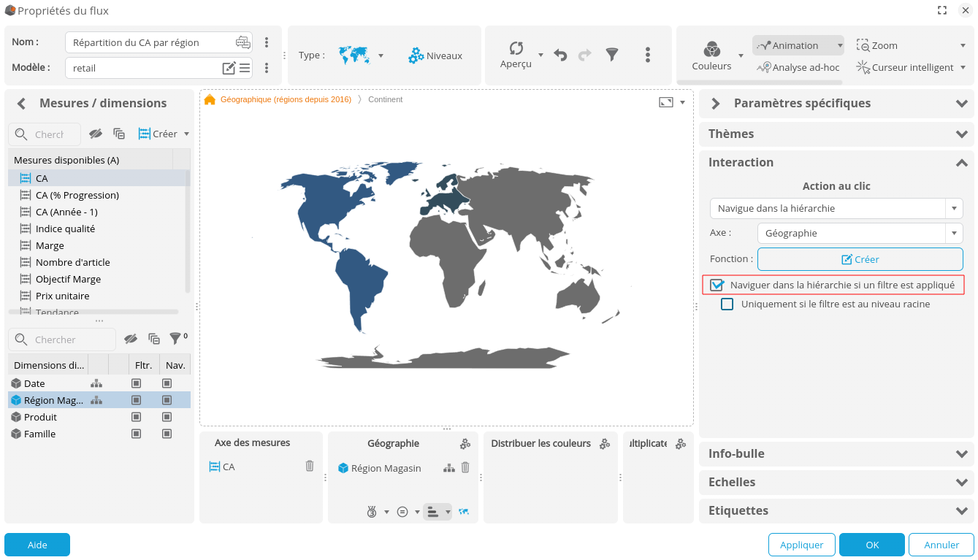
Task: Click the Annuler button
Action: pos(941,545)
